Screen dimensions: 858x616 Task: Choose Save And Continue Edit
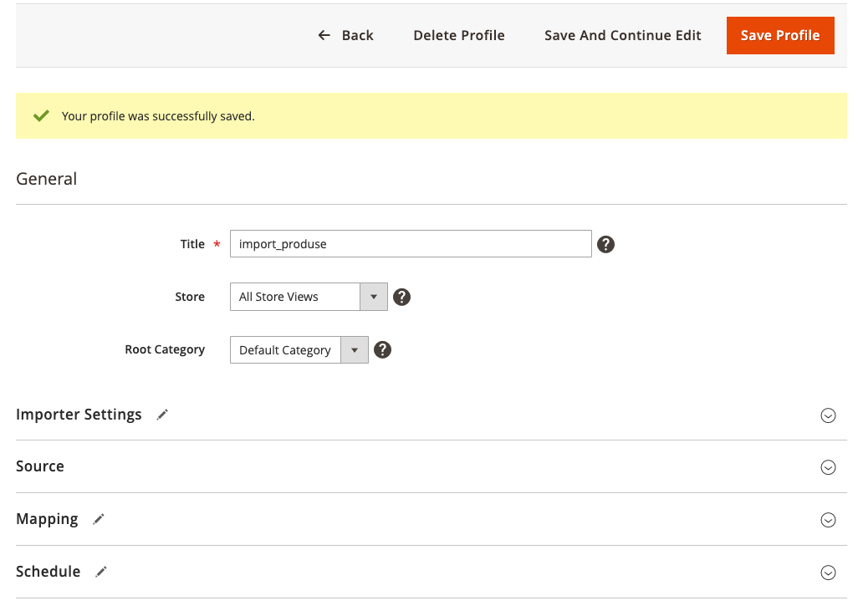(623, 36)
